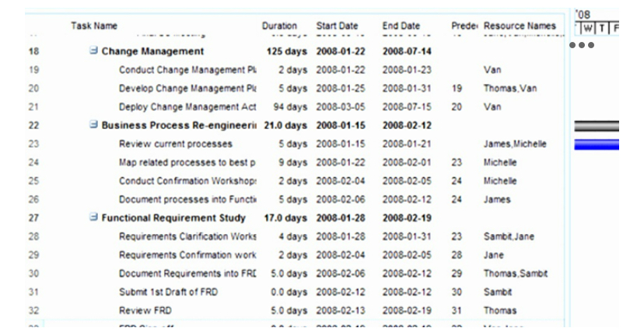
Task: Click predecessor 19 cell
Action: (457, 89)
